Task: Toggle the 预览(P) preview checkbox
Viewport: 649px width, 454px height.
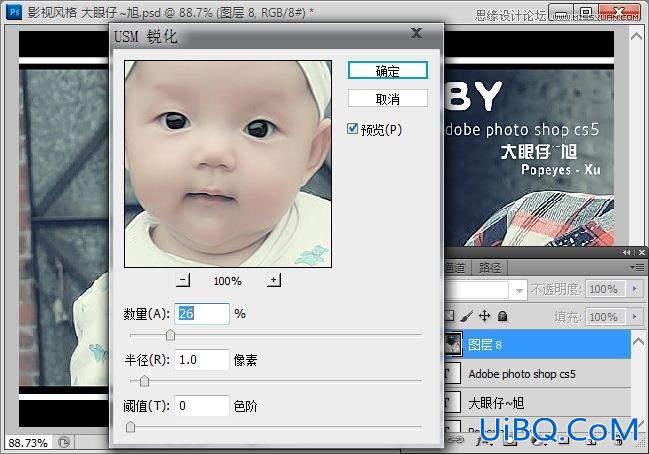Action: coord(353,129)
